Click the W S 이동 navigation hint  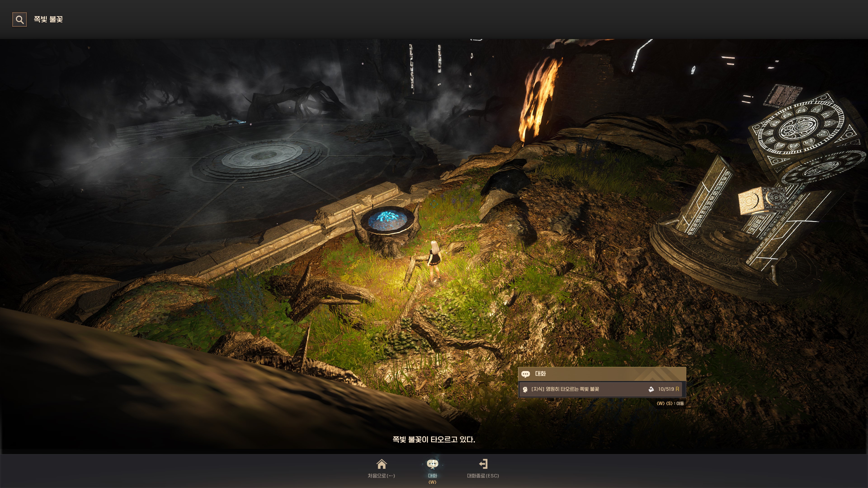click(x=670, y=403)
